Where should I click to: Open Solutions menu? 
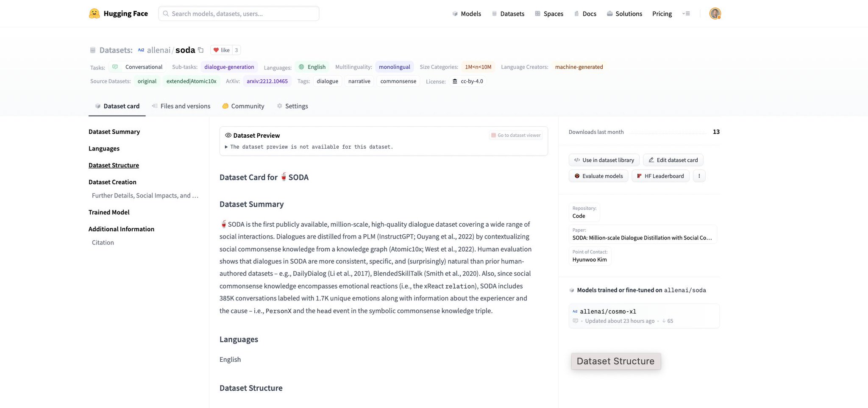(624, 14)
